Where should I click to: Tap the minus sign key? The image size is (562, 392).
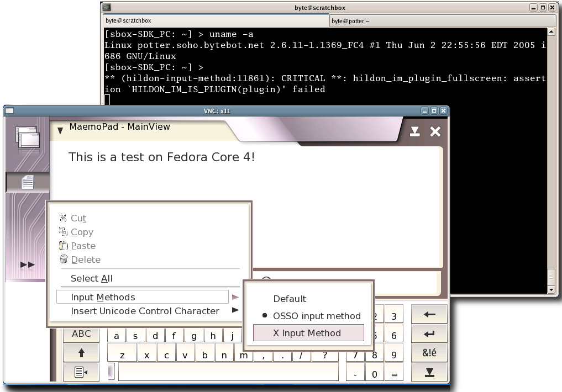(355, 373)
